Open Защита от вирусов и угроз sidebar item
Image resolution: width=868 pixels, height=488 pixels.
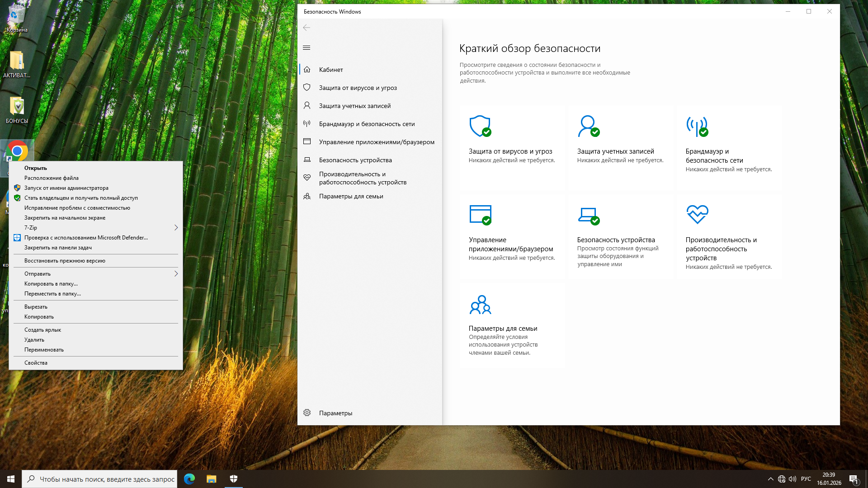pyautogui.click(x=358, y=88)
